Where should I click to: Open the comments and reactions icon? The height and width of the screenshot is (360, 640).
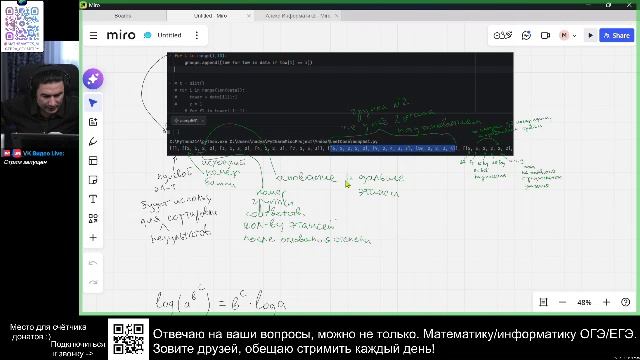526,36
